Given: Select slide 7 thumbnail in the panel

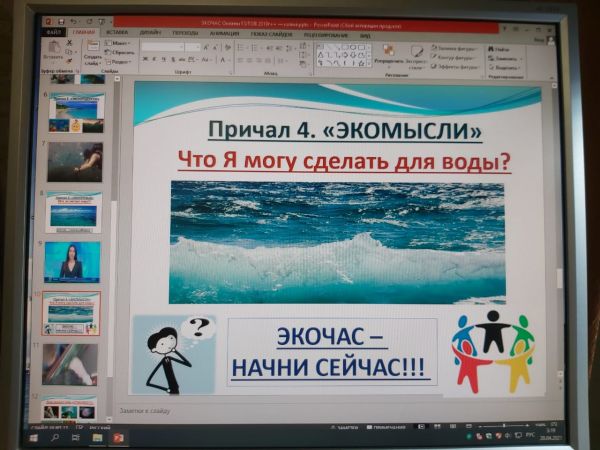Looking at the screenshot, I should pos(74,161).
